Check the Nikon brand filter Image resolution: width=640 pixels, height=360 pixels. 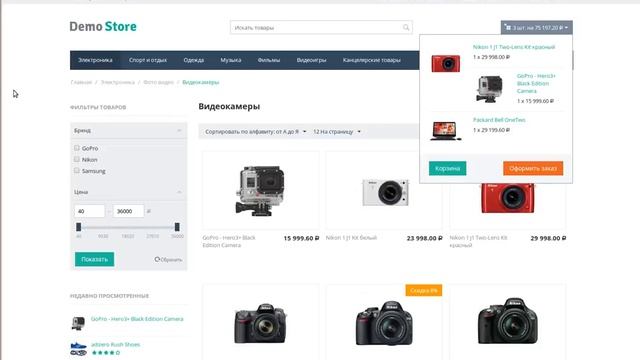[77, 159]
